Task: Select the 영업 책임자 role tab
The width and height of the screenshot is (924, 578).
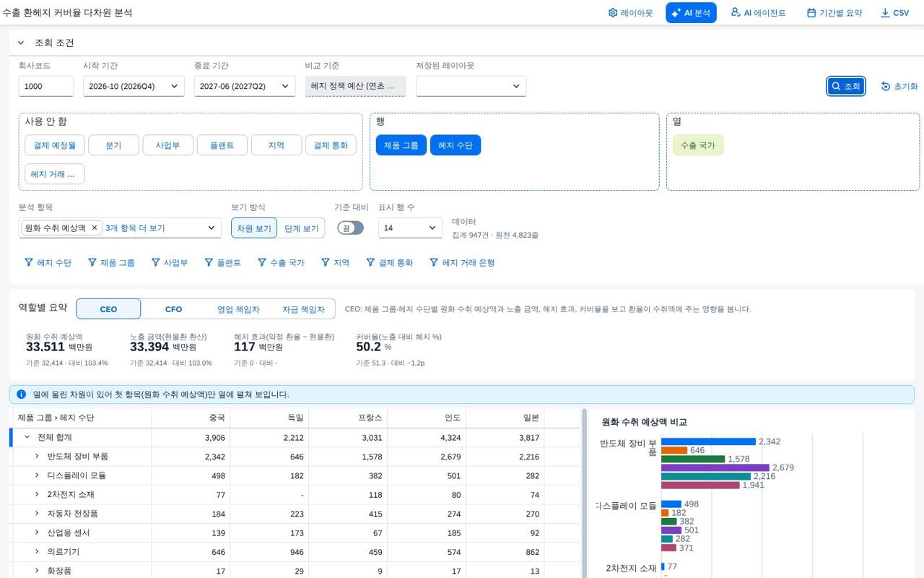Action: tap(238, 309)
